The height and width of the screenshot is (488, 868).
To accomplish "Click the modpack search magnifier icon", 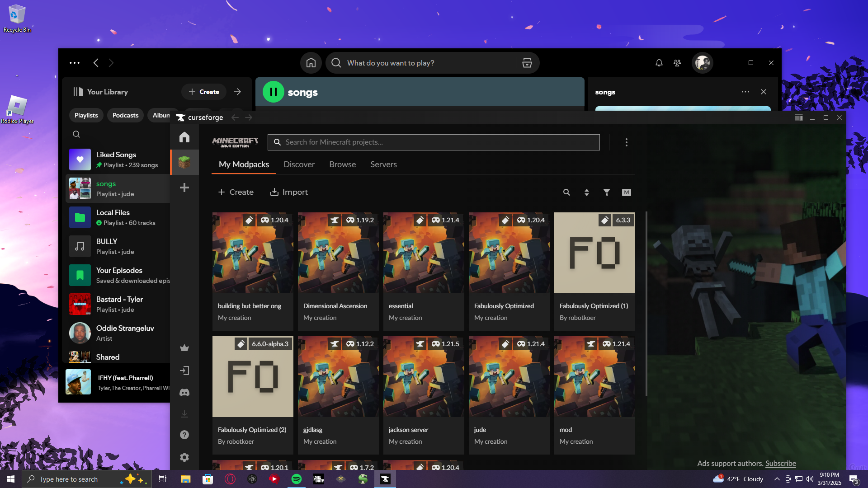I will (566, 192).
